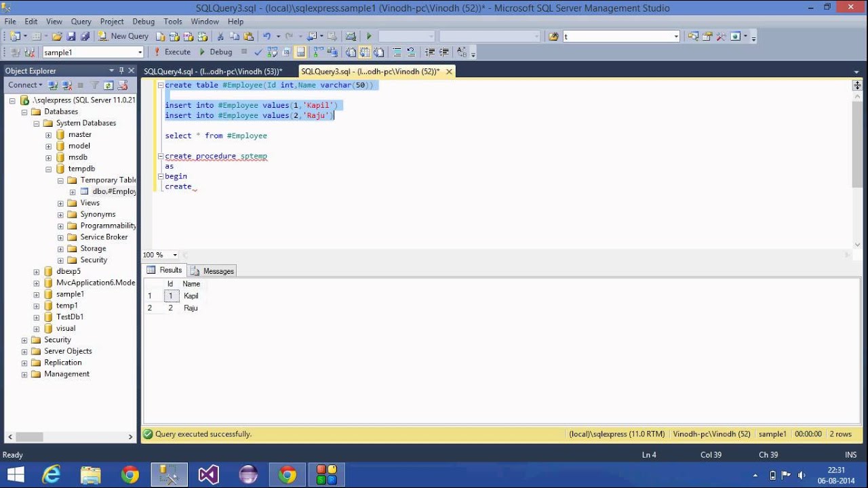Expand the master database node
This screenshot has width=868, height=488.
point(49,134)
